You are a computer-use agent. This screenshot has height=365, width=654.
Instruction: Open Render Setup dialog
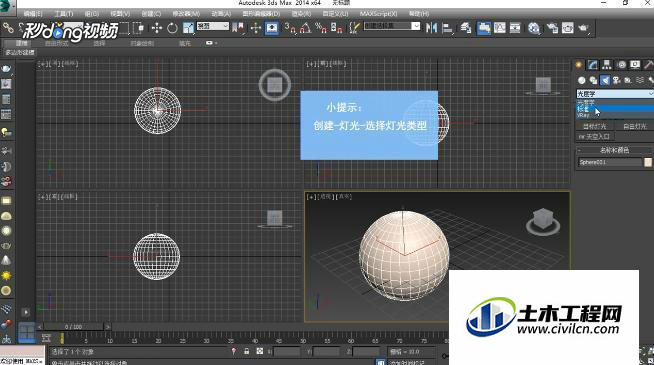[552, 28]
